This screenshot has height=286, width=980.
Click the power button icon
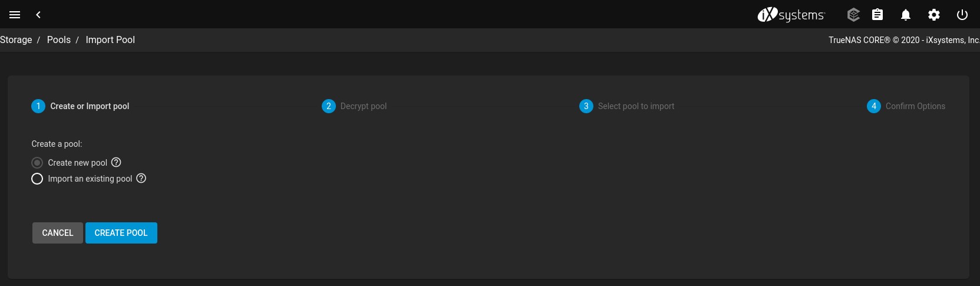962,15
